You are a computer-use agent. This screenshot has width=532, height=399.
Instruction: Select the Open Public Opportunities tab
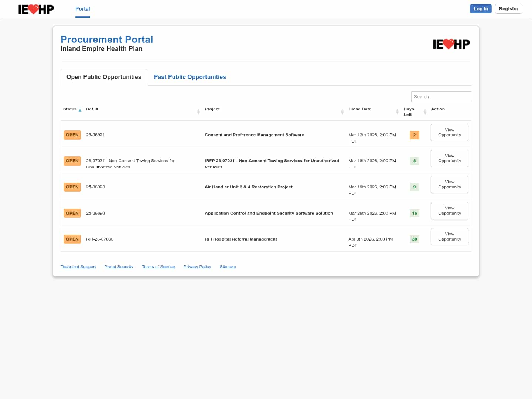[x=104, y=77]
